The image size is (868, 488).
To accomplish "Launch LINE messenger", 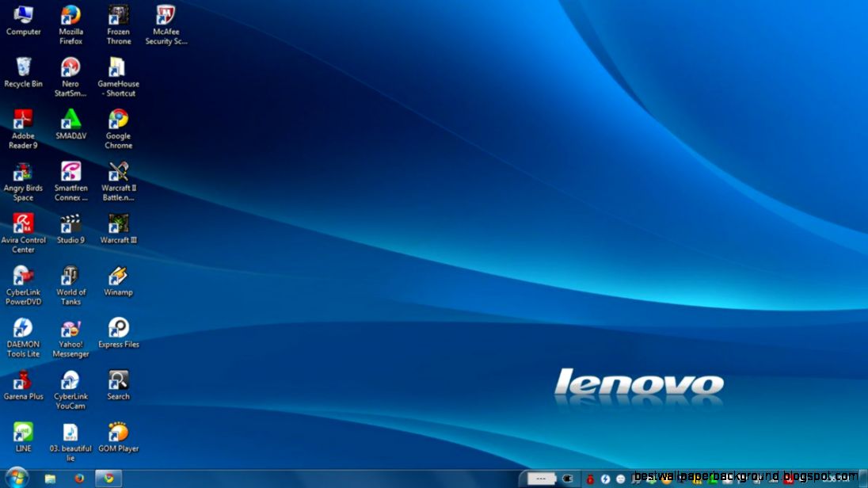I will (x=23, y=437).
